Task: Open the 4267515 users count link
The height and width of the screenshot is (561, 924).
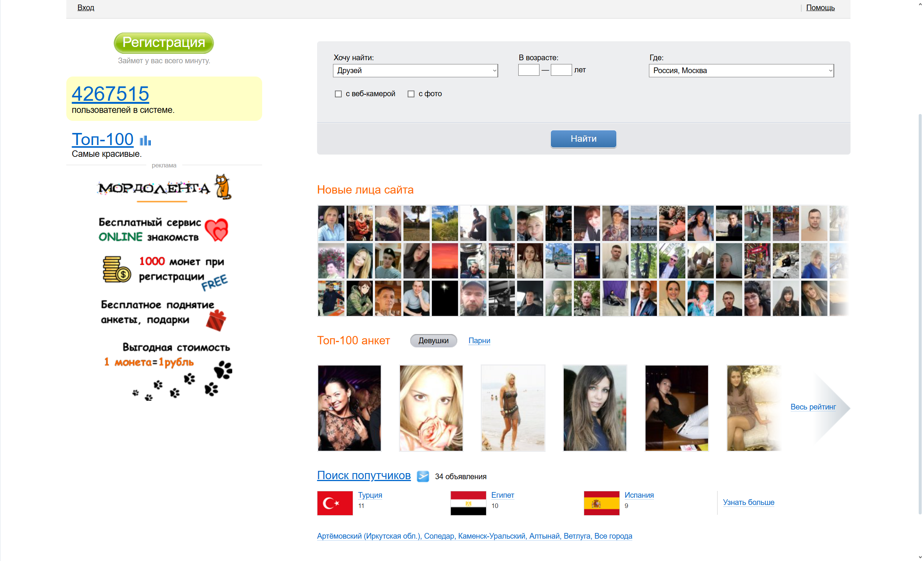Action: point(110,94)
